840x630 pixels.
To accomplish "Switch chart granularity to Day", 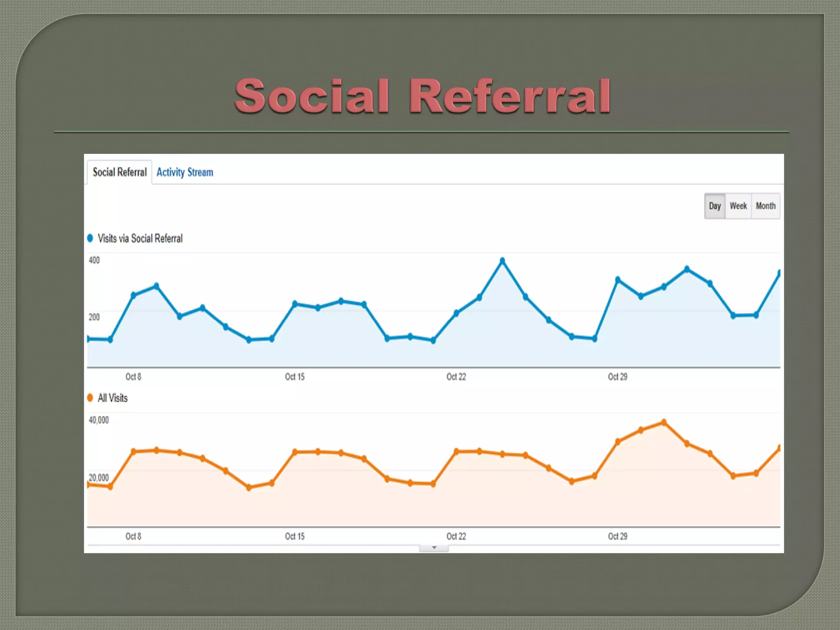I will click(714, 206).
